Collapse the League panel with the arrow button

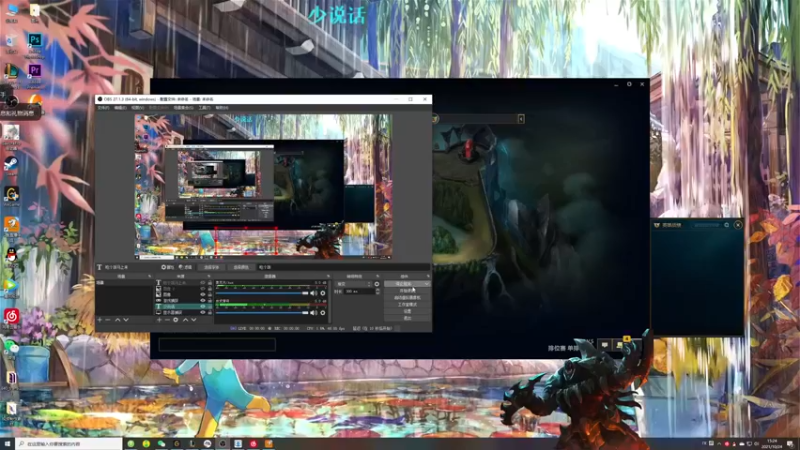(521, 119)
